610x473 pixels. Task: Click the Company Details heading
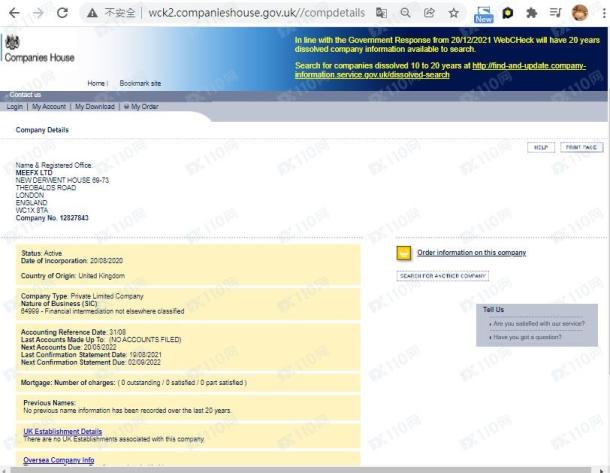[x=42, y=130]
